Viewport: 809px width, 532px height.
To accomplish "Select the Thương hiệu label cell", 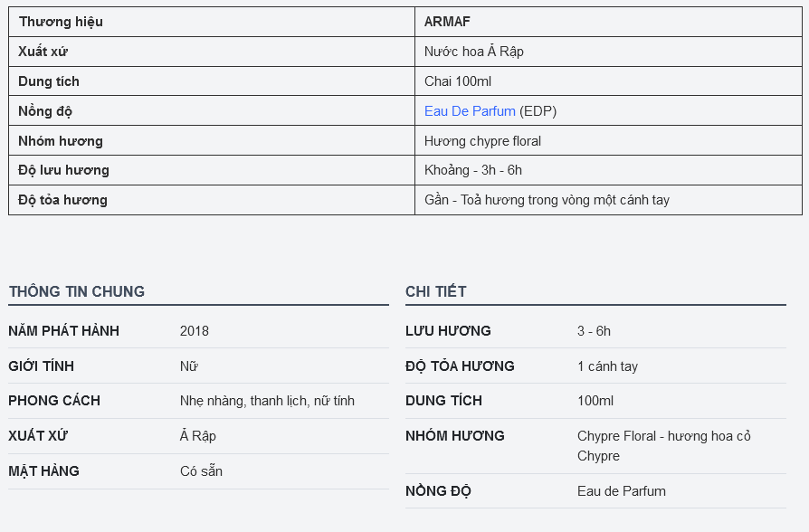I will point(212,22).
